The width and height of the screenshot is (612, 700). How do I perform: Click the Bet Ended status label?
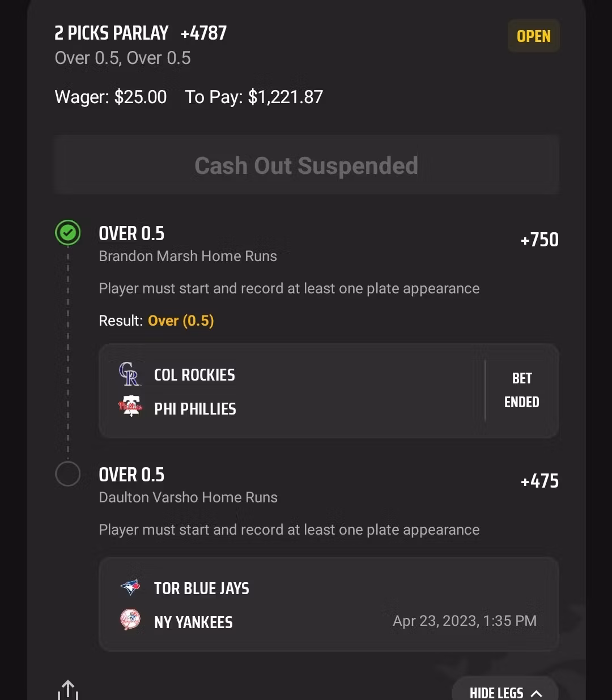tap(522, 390)
